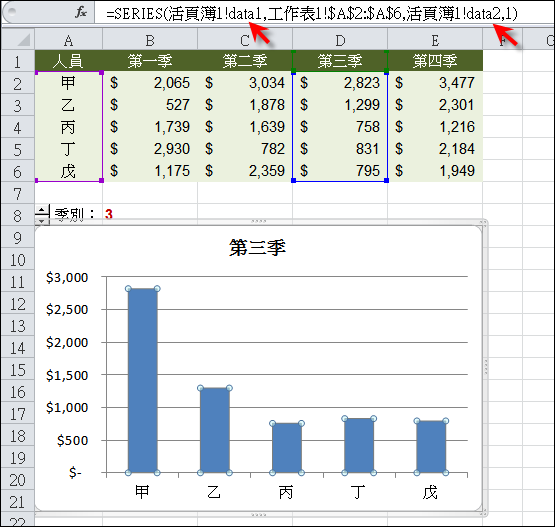Image resolution: width=555 pixels, height=527 pixels.
Task: Click the select-all corner triangle
Action: pos(24,40)
